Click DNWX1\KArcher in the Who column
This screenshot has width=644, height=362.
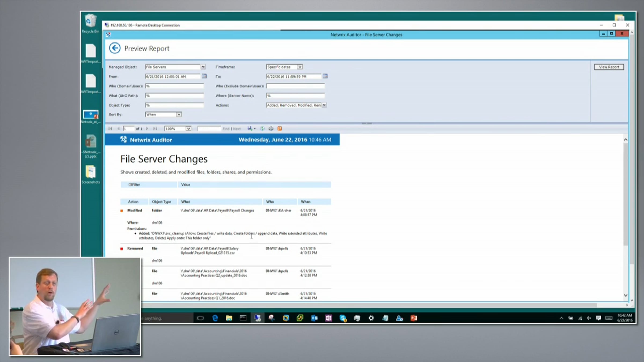[278, 210]
